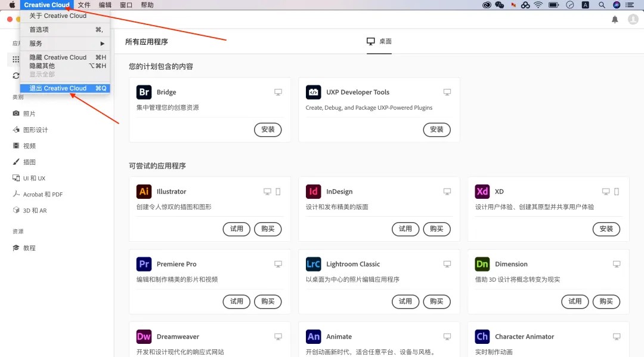Open the 教程 tutorials section
The width and height of the screenshot is (644, 357).
(x=24, y=248)
